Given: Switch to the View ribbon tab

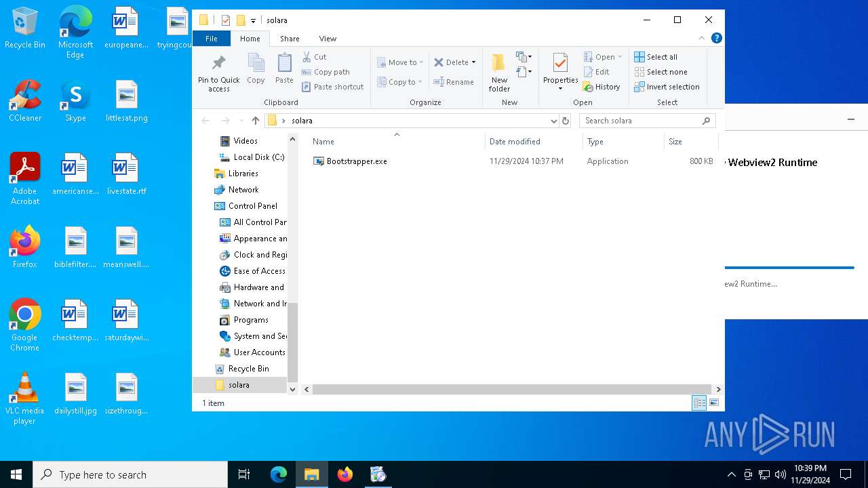Looking at the screenshot, I should (328, 39).
